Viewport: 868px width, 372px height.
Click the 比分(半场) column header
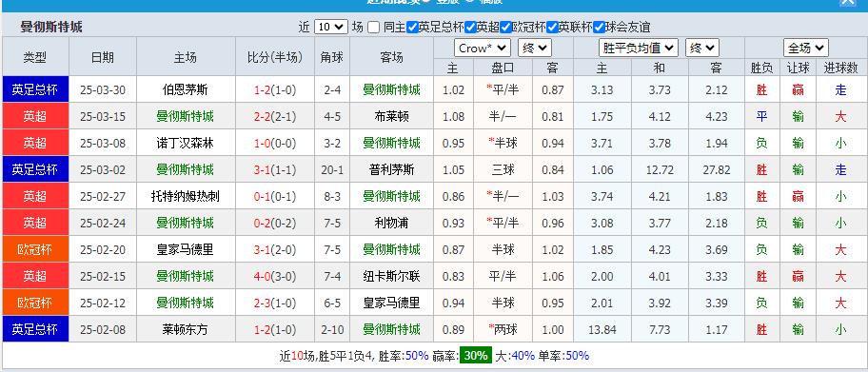[275, 57]
